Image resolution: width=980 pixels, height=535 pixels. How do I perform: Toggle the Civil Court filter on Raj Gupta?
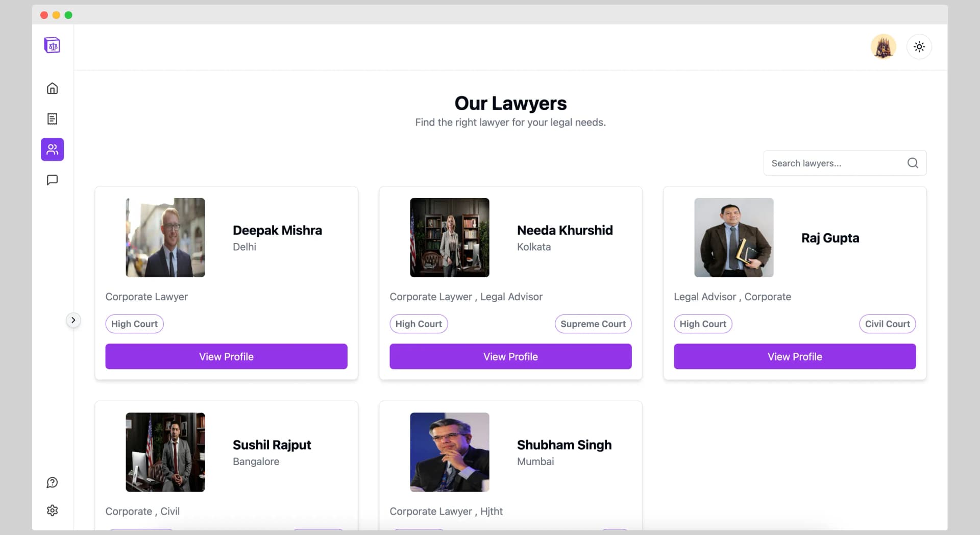[x=887, y=324]
